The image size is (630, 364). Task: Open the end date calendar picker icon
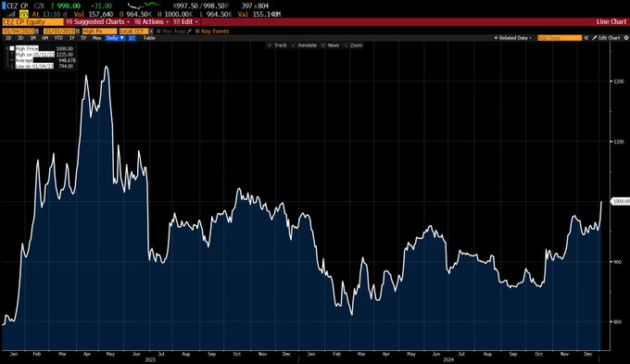tap(78, 31)
